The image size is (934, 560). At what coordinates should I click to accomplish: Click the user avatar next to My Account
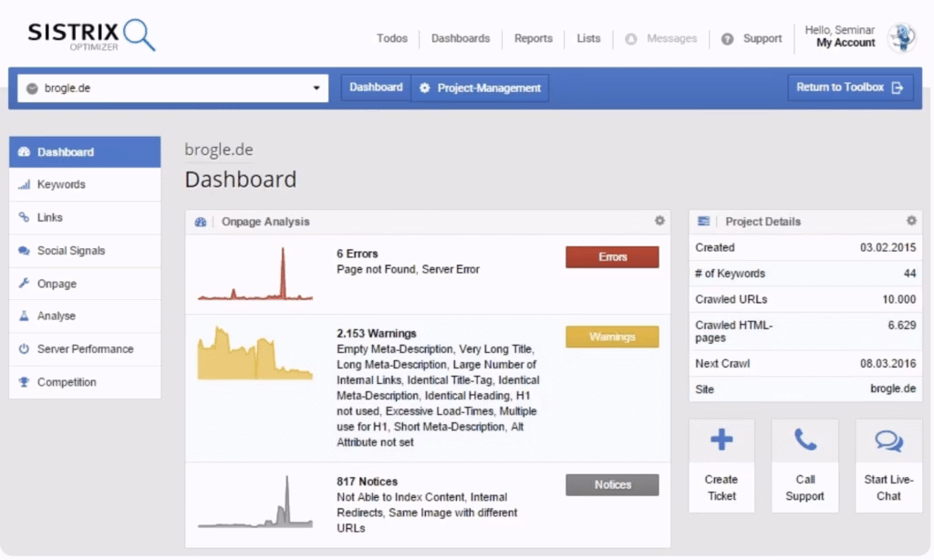click(x=901, y=37)
